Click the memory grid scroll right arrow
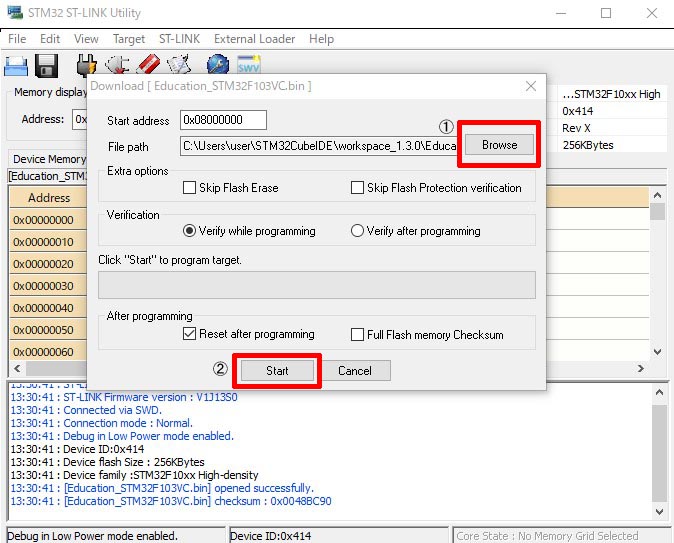The width and height of the screenshot is (674, 543). point(640,368)
